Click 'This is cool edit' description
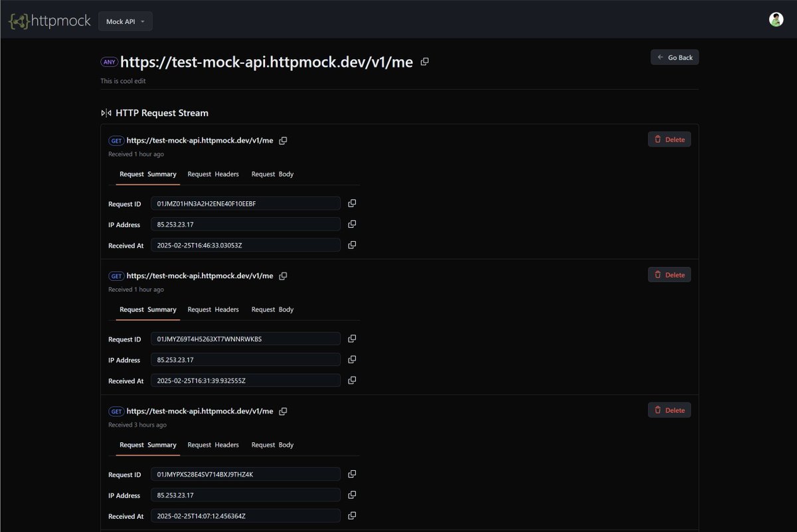797x532 pixels. pyautogui.click(x=123, y=81)
